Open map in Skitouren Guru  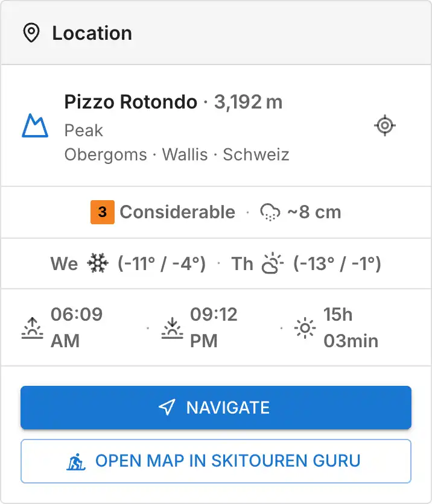click(x=216, y=461)
